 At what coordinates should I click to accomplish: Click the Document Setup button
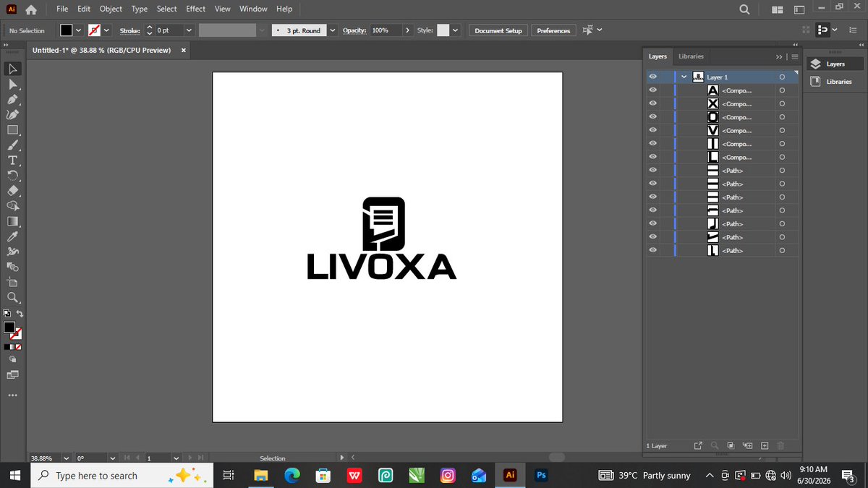click(498, 30)
